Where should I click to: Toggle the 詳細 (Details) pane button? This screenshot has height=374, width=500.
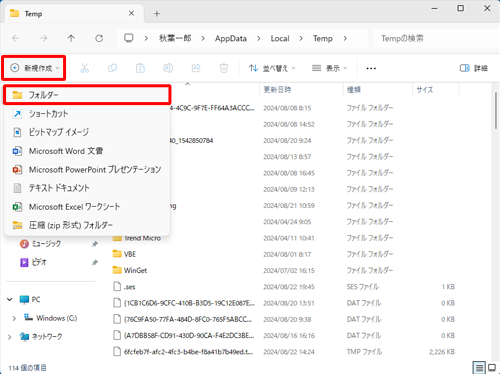point(474,68)
